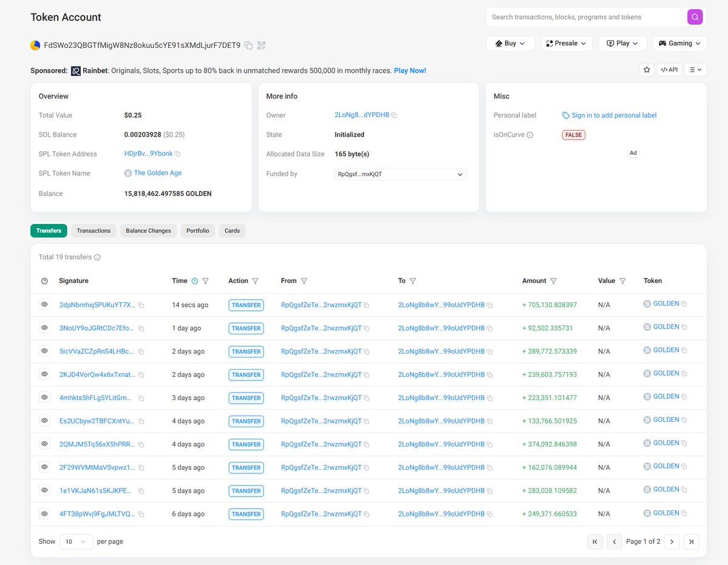Copy GOLDEN token in 705,130.808397 row
This screenshot has height=565, width=728.
tap(684, 303)
